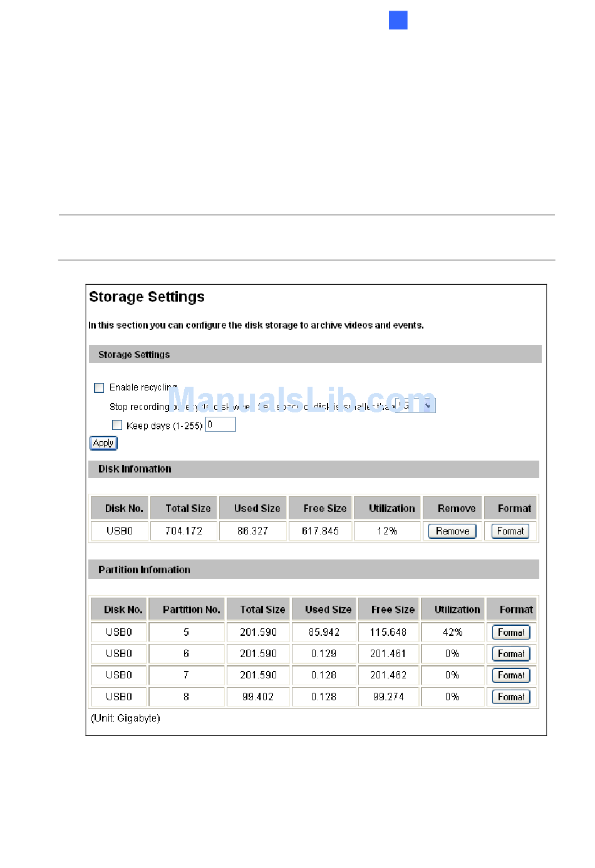
Task: Format partition 8 of USB0
Action: [511, 697]
